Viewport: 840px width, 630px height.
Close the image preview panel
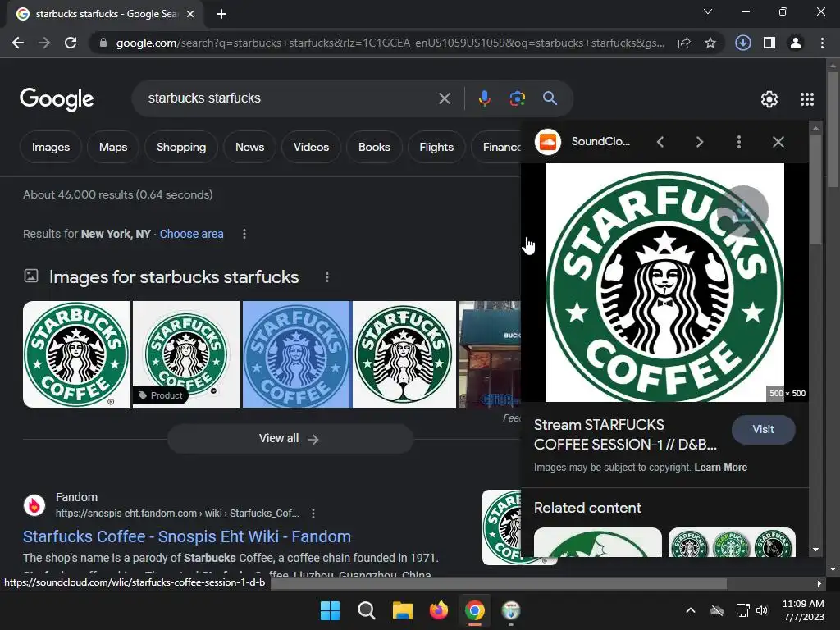click(x=778, y=142)
